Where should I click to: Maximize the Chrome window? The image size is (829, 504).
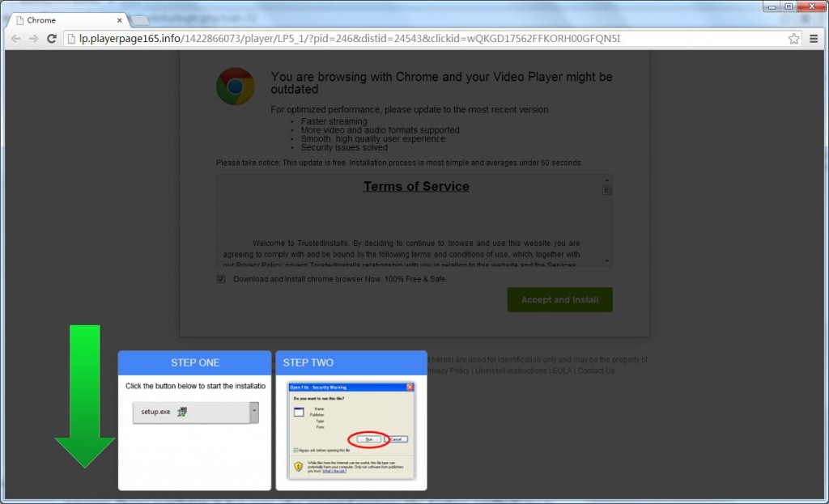tap(789, 6)
